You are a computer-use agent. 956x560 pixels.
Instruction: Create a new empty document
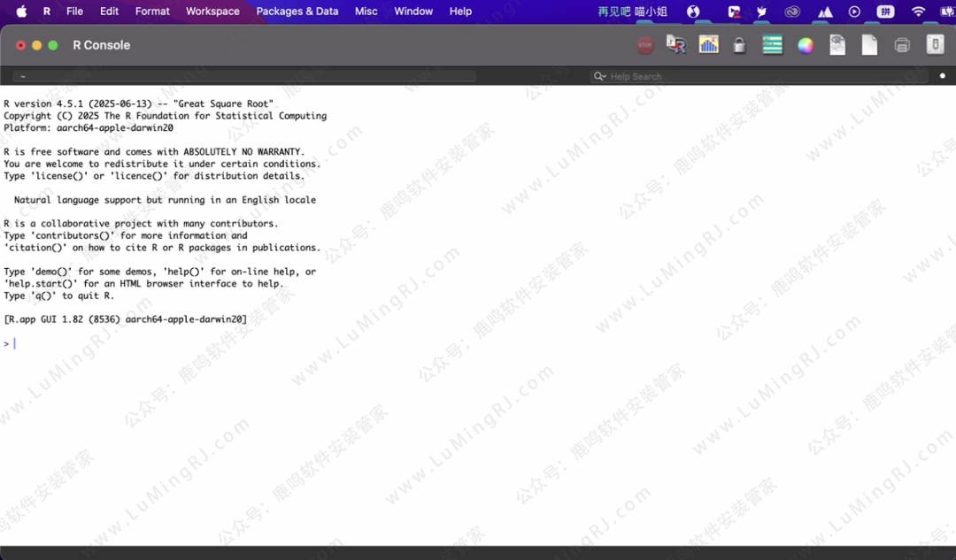click(x=869, y=45)
